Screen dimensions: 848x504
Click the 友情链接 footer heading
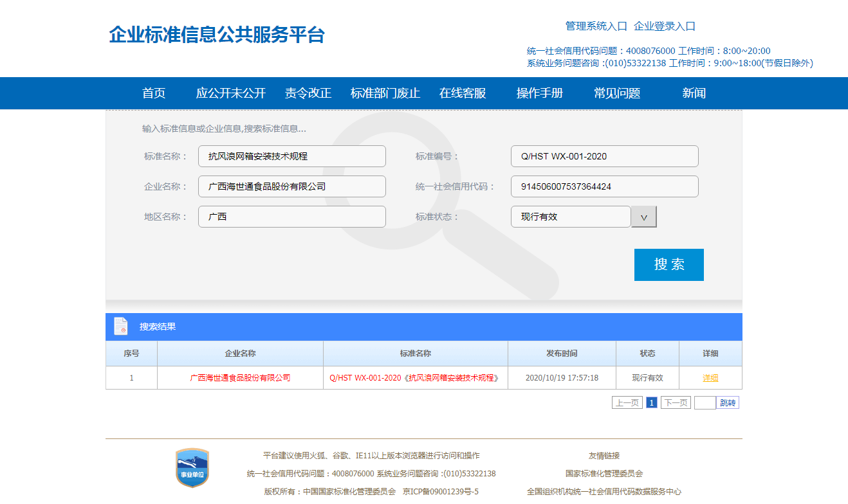604,456
